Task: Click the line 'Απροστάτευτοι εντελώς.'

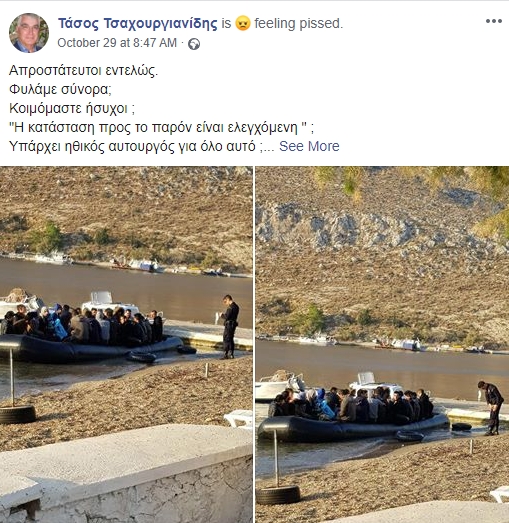Action: [83, 70]
